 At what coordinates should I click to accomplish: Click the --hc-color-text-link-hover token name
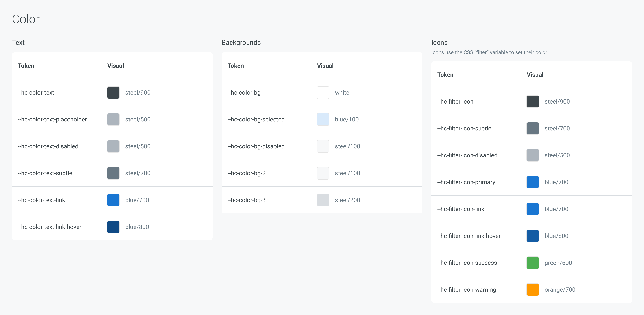pyautogui.click(x=50, y=227)
